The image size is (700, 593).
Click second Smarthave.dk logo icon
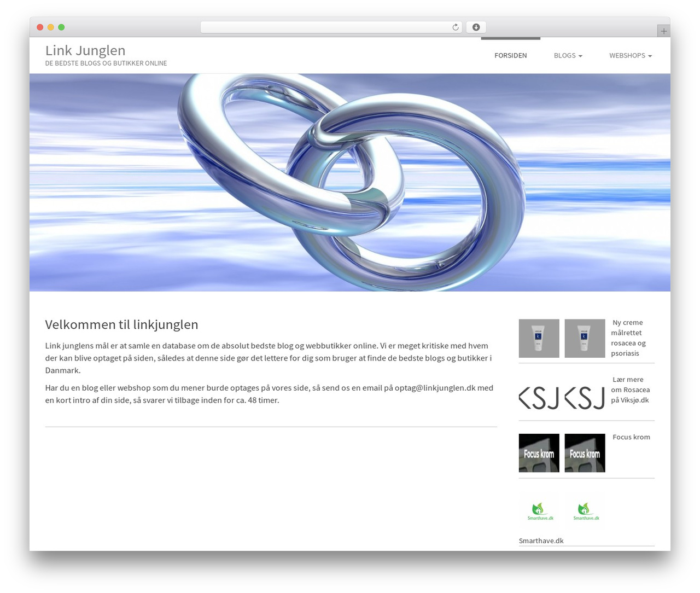point(586,511)
